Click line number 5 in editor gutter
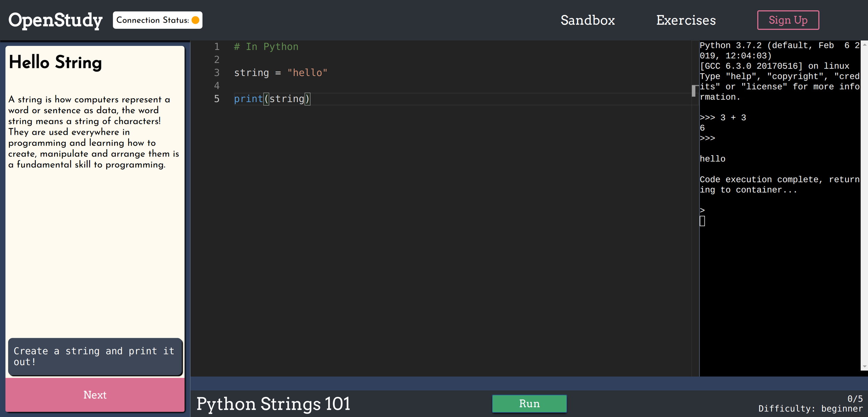 (217, 99)
